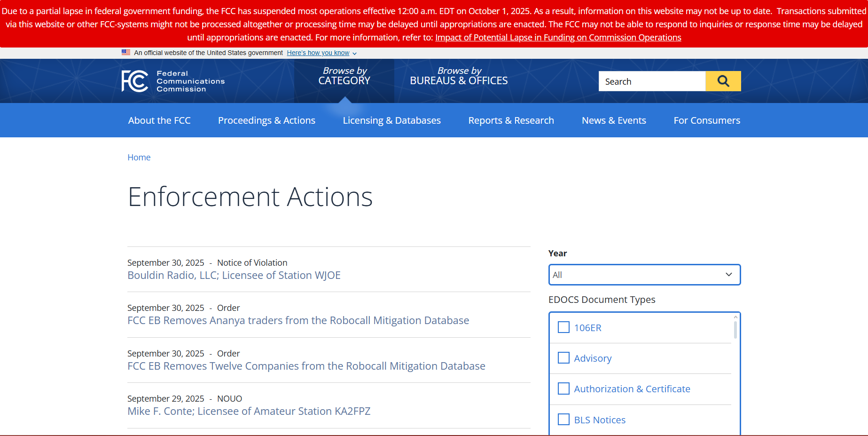Open Impact of Potential Lapse in Funding link
The image size is (868, 436).
558,38
